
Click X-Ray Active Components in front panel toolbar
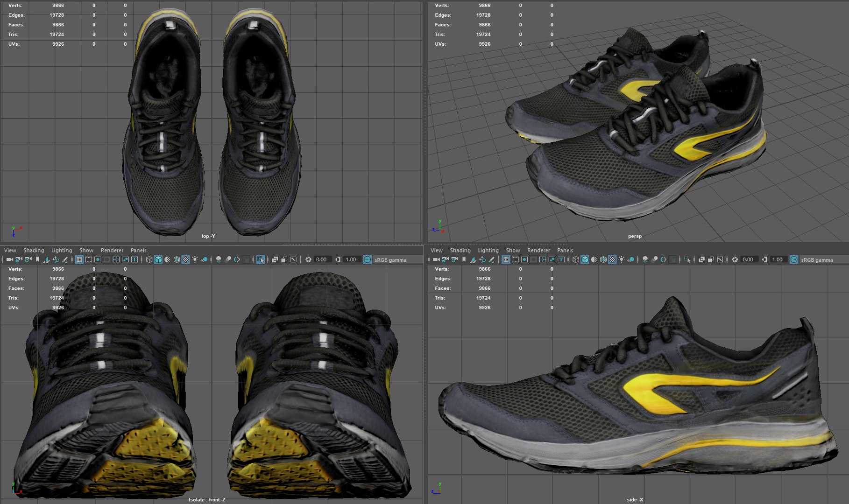click(284, 259)
